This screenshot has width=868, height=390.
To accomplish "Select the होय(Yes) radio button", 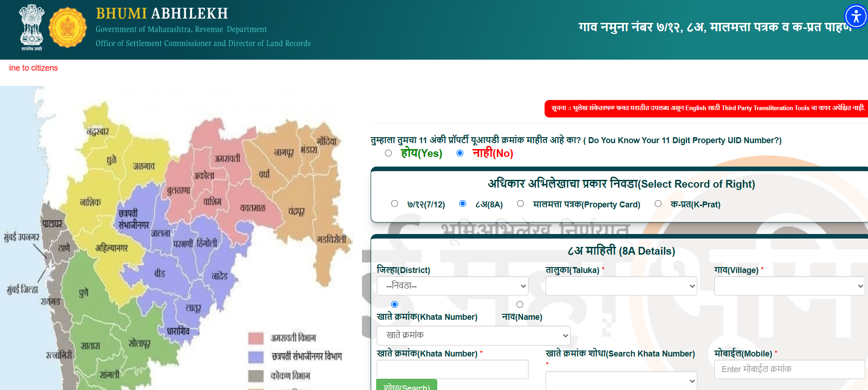I will point(389,153).
